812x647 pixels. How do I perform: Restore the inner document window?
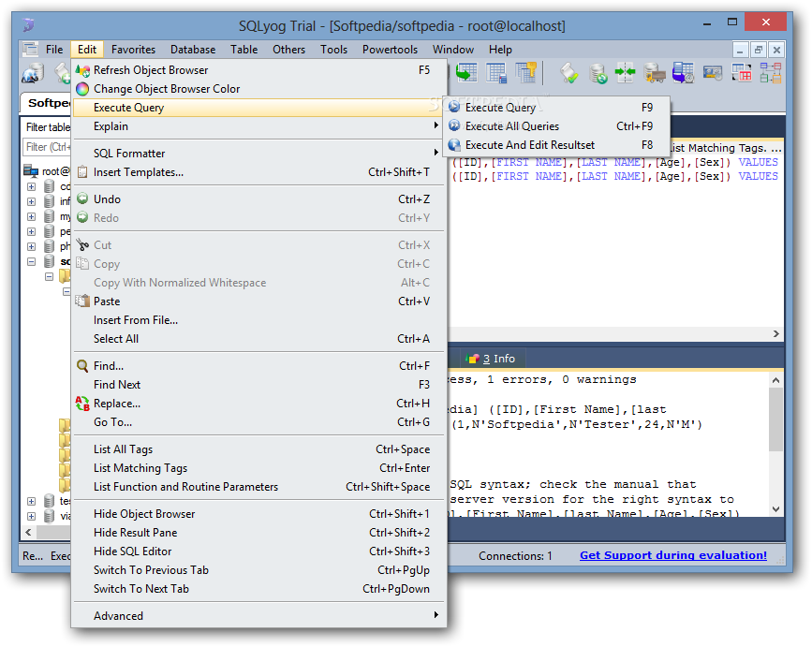pyautogui.click(x=758, y=50)
